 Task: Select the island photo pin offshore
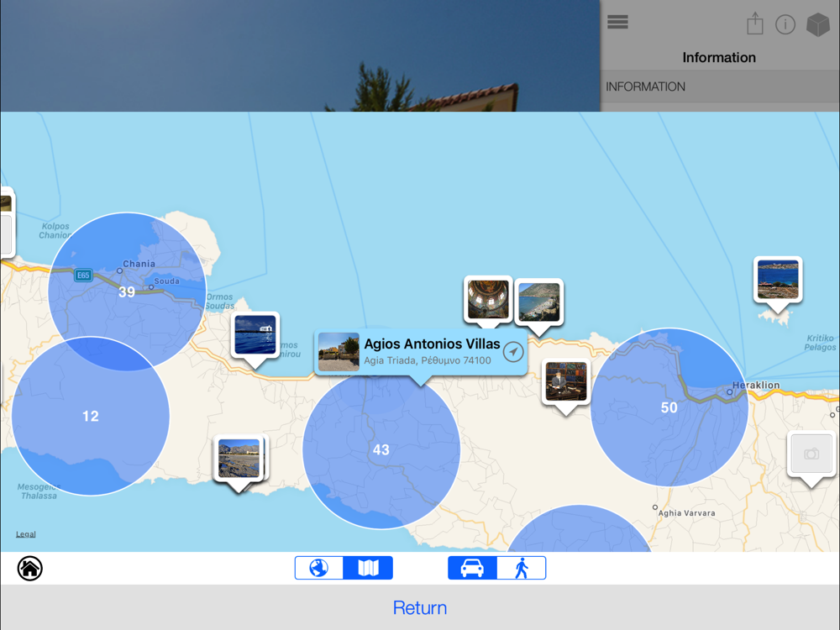778,280
